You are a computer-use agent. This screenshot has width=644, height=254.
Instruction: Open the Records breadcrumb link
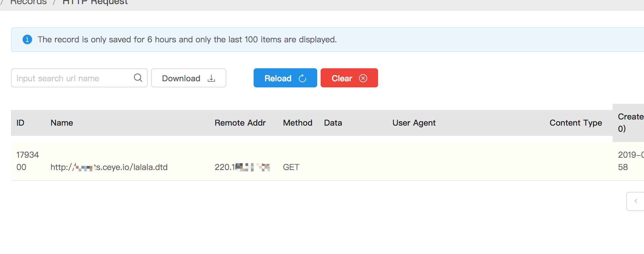[29, 2]
